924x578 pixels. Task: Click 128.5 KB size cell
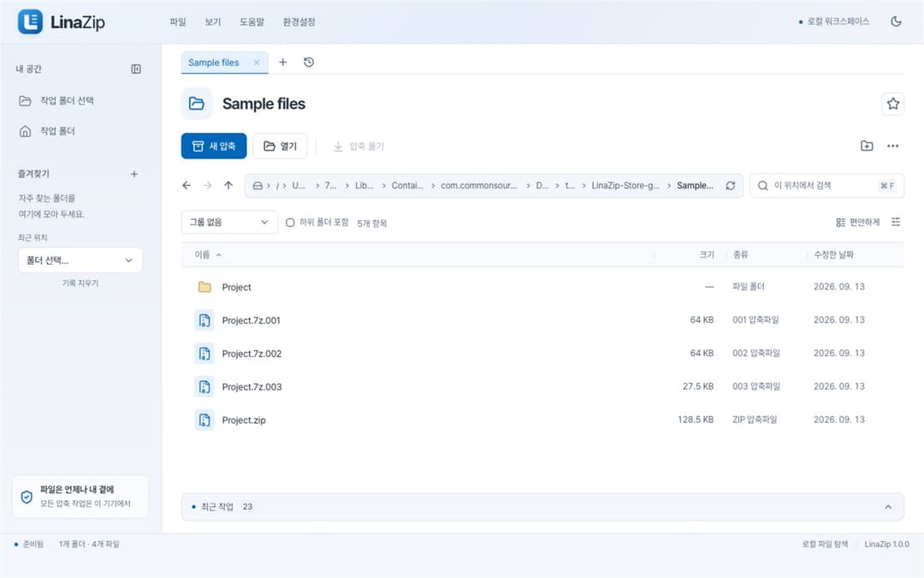click(x=696, y=420)
